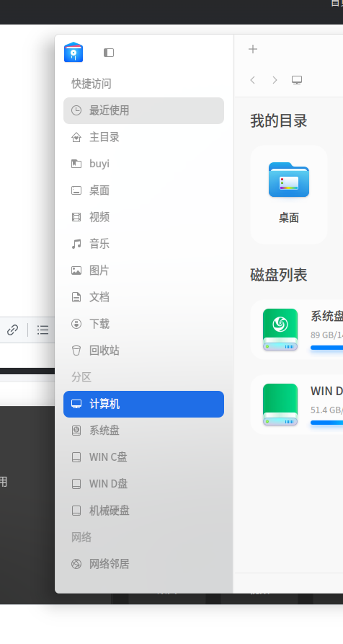
Task: Open 网络邻居 in the sidebar
Action: pyautogui.click(x=143, y=565)
